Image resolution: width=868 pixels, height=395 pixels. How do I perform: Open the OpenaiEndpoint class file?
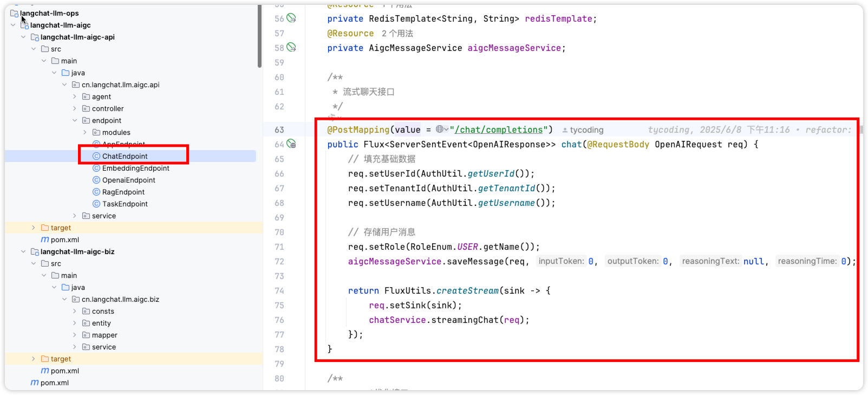click(128, 180)
